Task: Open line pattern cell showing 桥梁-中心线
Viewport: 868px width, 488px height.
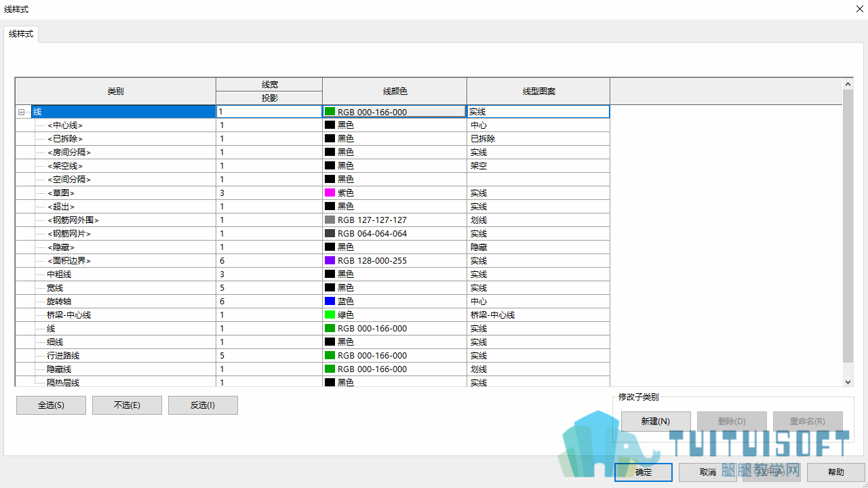Action: click(538, 315)
